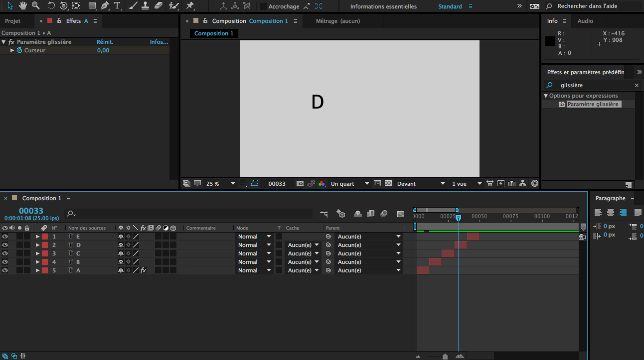The height and width of the screenshot is (360, 644).
Task: Select the Puppet Pin tool
Action: 190,6
